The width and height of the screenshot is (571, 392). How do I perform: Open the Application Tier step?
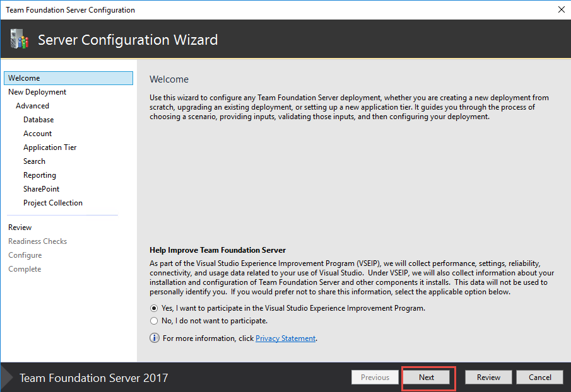[50, 147]
